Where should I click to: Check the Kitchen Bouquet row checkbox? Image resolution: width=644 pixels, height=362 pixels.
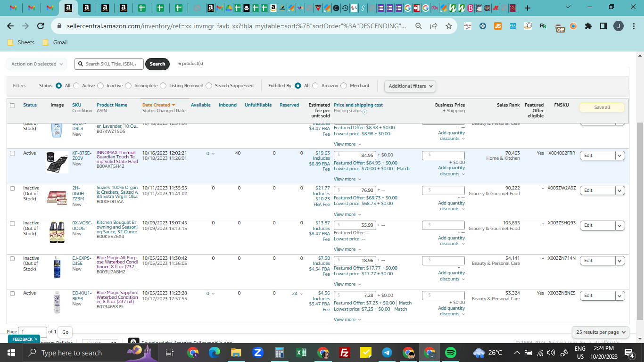(x=12, y=223)
